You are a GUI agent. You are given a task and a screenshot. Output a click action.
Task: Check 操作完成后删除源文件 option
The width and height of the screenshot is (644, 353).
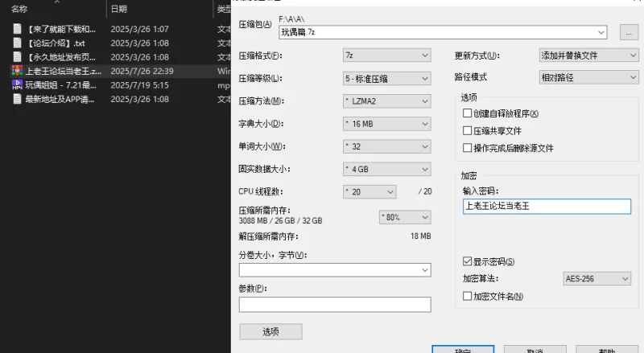tap(467, 148)
